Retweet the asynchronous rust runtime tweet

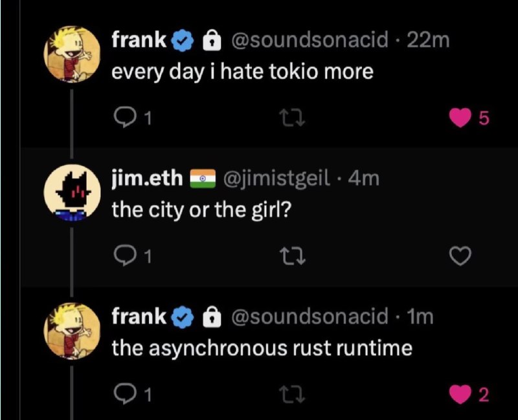click(x=292, y=395)
